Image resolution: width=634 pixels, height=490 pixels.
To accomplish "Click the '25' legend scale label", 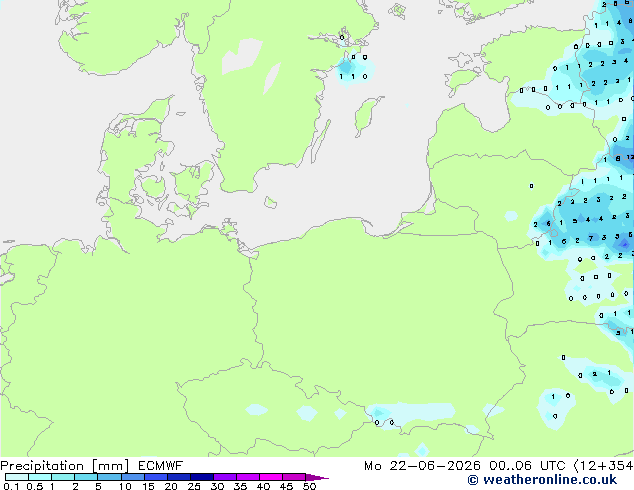I will click(194, 486).
